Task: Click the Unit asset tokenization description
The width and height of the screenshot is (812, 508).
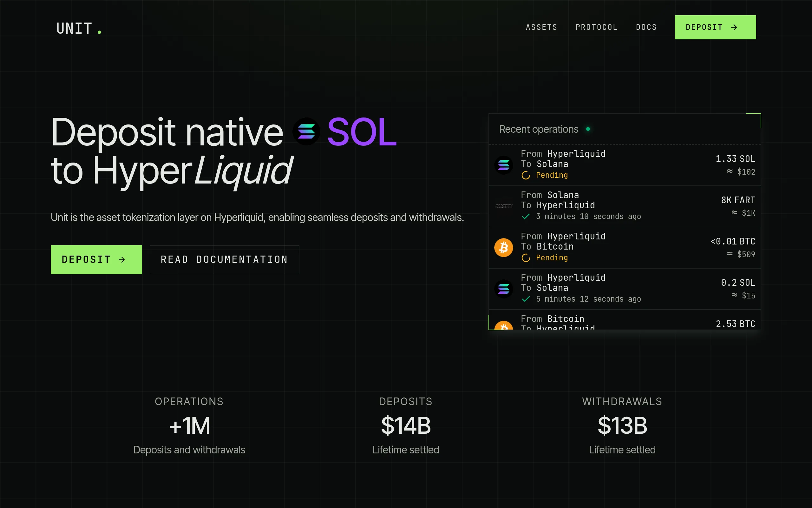Action: click(257, 218)
